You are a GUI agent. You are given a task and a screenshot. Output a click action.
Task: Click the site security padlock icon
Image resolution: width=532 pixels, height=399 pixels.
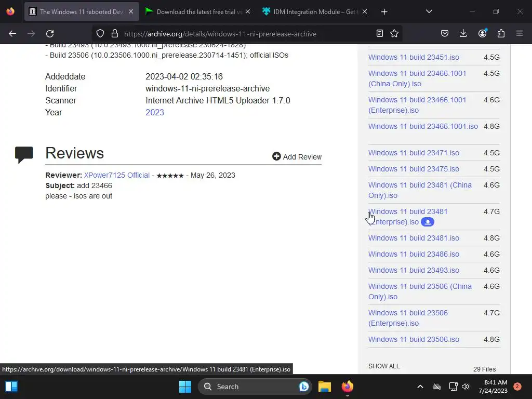pyautogui.click(x=115, y=34)
